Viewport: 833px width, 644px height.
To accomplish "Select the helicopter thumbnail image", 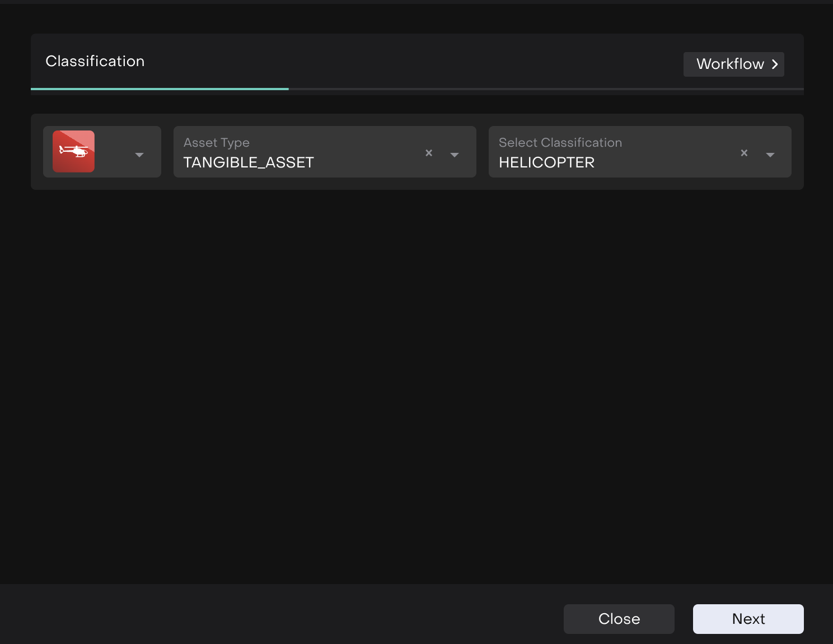I will coord(73,151).
